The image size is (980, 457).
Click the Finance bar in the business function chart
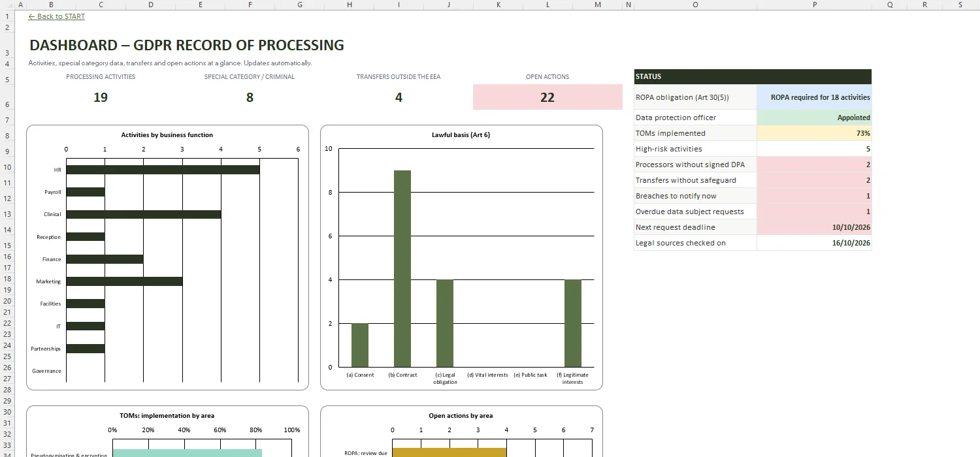tap(105, 259)
